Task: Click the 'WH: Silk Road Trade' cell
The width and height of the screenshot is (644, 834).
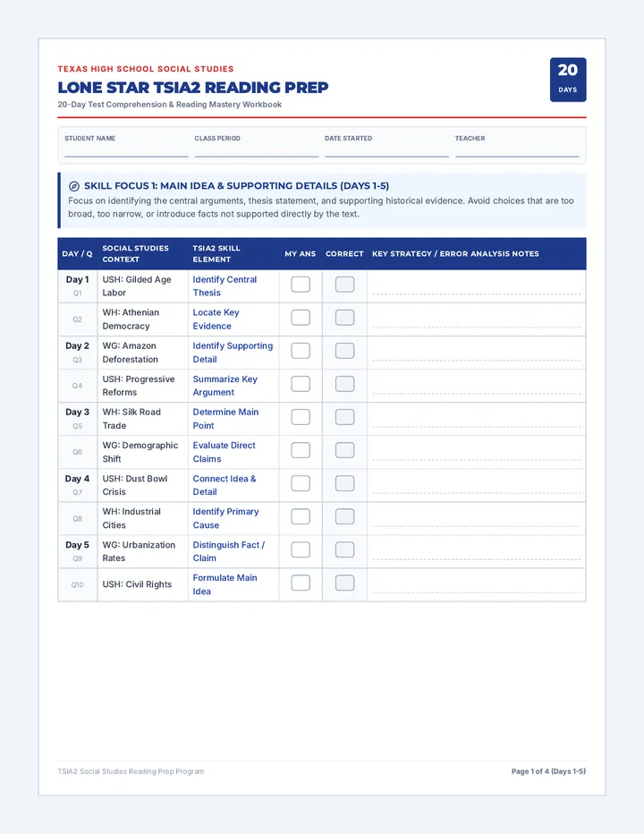Action: click(142, 419)
